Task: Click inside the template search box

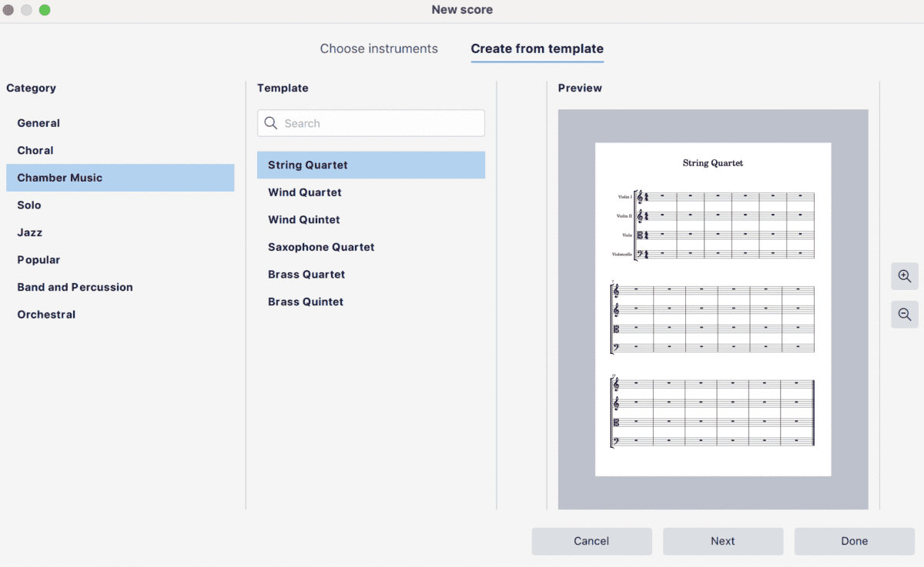Action: tap(370, 123)
